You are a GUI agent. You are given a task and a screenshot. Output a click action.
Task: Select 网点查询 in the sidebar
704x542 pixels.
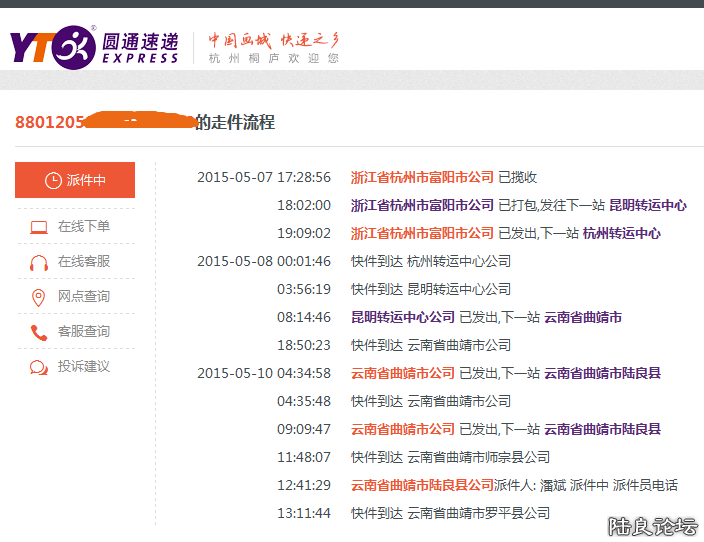[x=84, y=296]
